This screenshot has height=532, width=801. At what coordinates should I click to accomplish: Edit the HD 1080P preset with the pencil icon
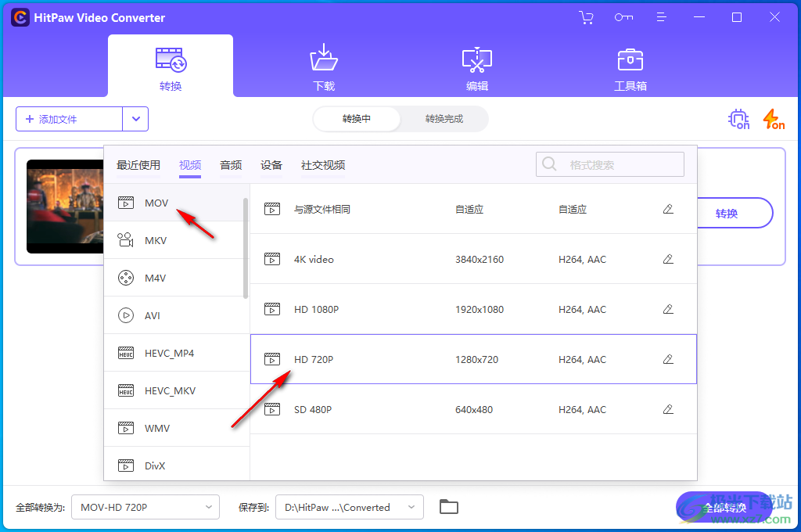pyautogui.click(x=668, y=309)
